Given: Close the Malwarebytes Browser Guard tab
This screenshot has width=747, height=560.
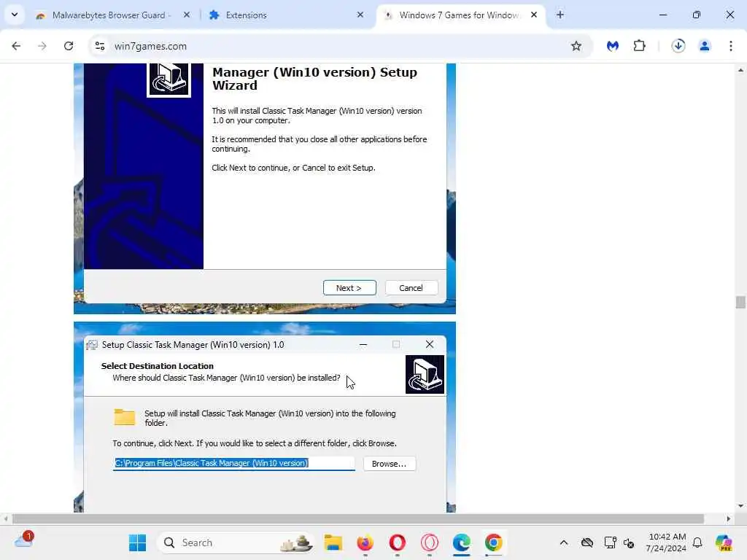Looking at the screenshot, I should pos(187,15).
